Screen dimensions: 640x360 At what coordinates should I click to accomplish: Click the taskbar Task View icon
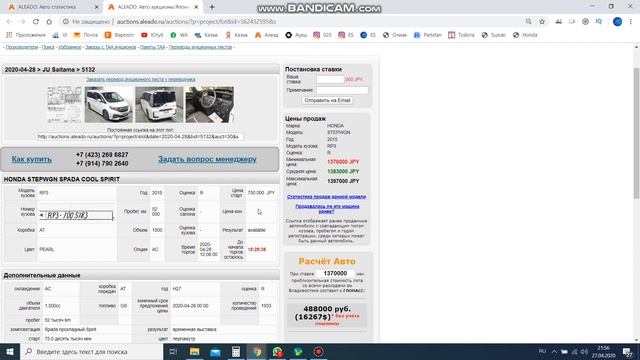tap(173, 351)
